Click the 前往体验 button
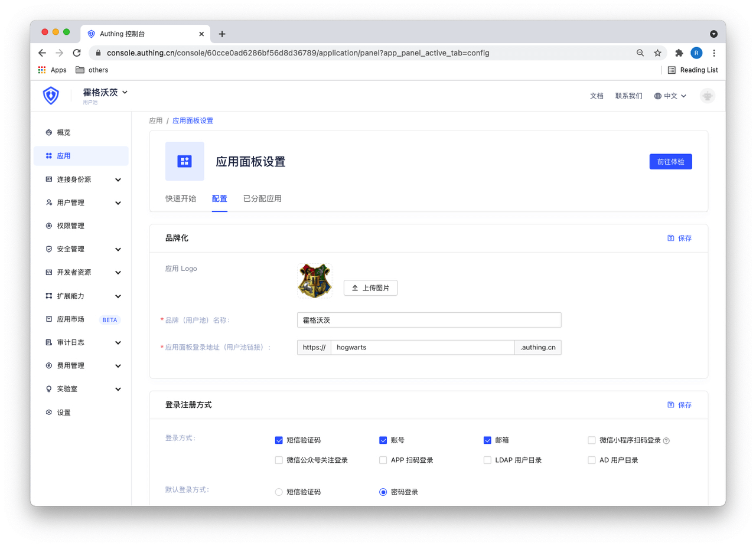 670,161
